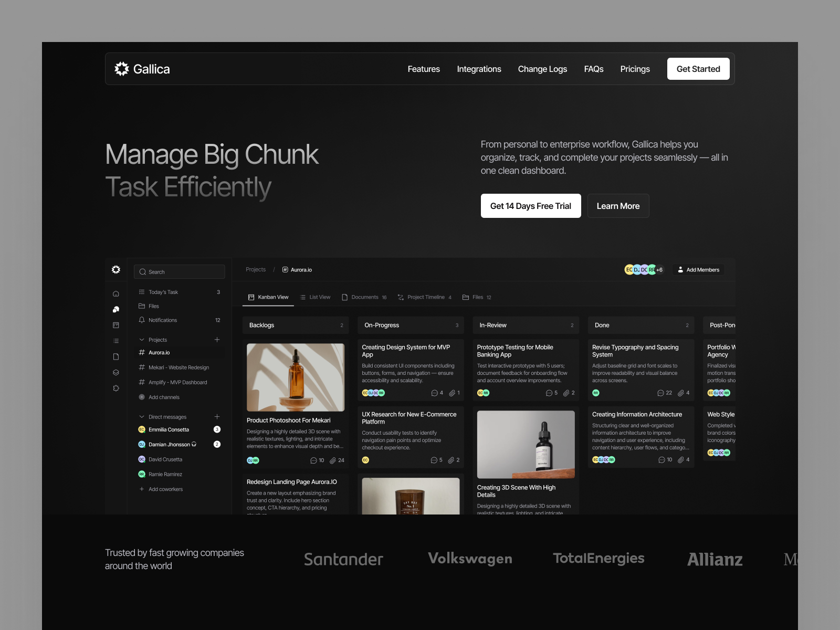Click the layers stack sidebar icon
The width and height of the screenshot is (840, 630).
coord(116,373)
